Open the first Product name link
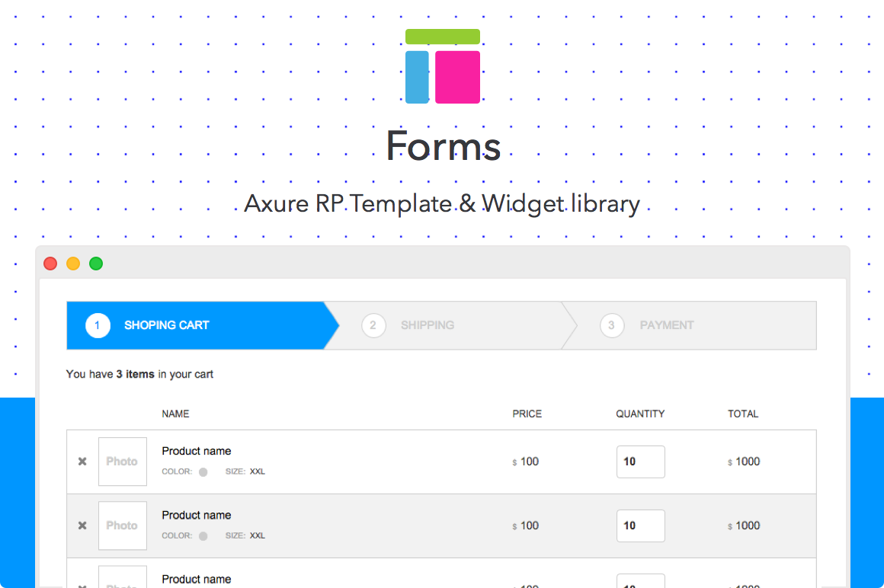Screen dimensions: 884x588 click(x=197, y=451)
